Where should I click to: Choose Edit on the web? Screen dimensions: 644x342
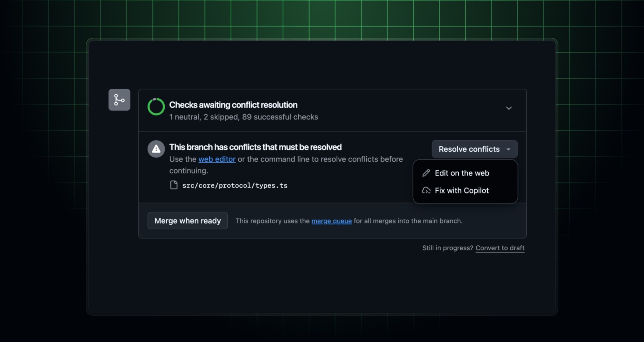(462, 173)
